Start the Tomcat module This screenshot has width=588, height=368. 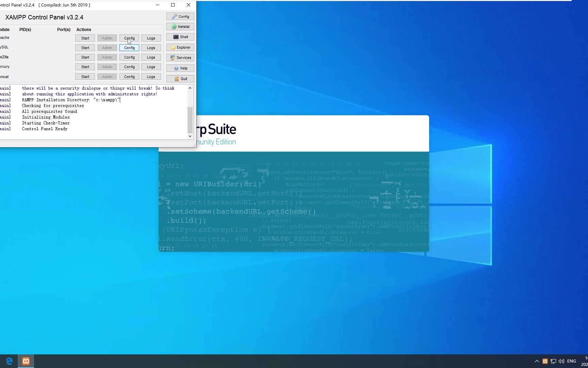(85, 77)
